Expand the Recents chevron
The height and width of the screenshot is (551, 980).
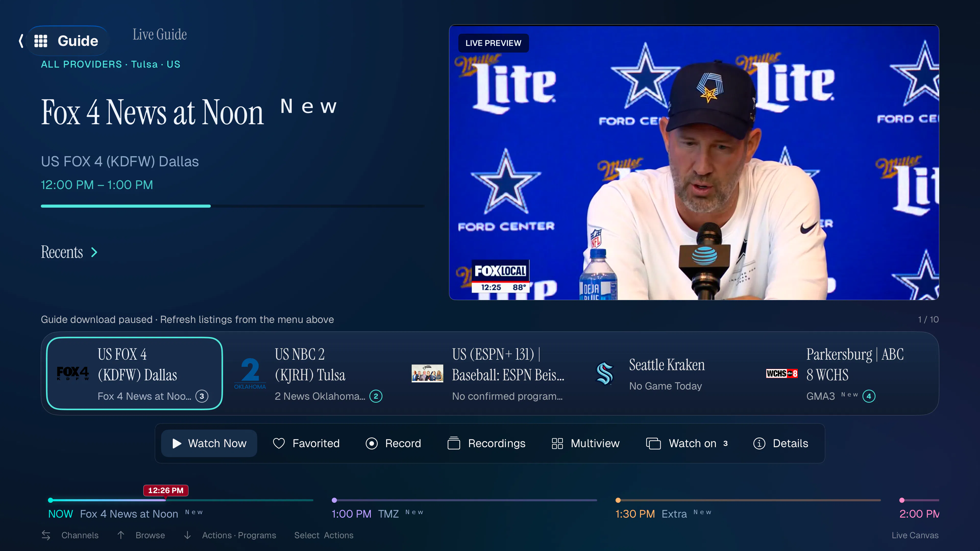click(94, 252)
